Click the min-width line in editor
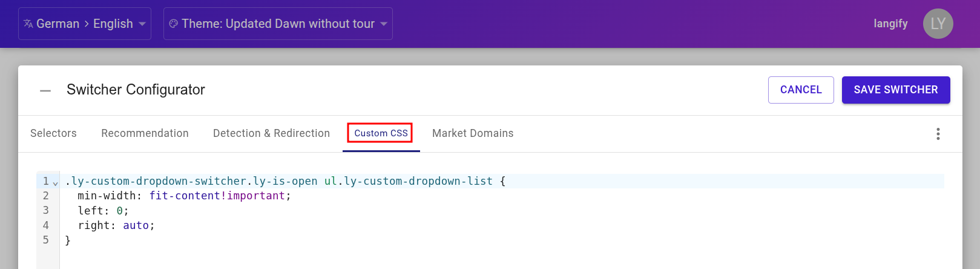980x269 pixels. 184,196
